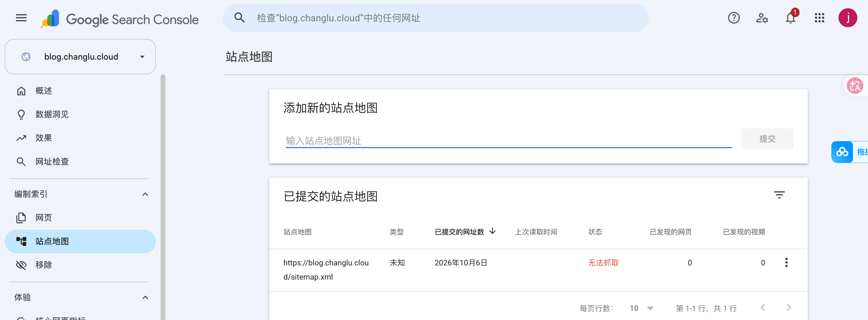
Task: Click the 上次读取时间 column header
Action: coord(536,232)
